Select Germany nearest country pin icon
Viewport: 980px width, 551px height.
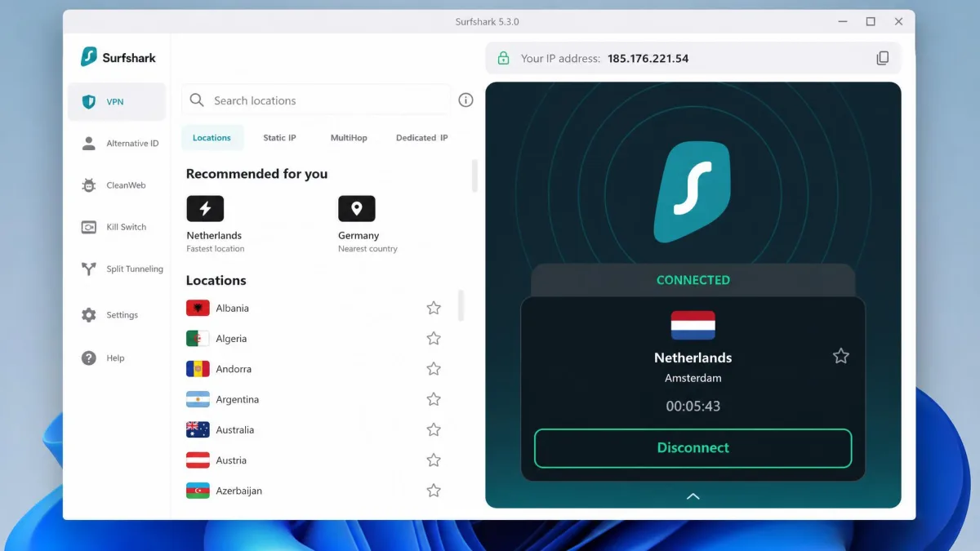(x=357, y=208)
